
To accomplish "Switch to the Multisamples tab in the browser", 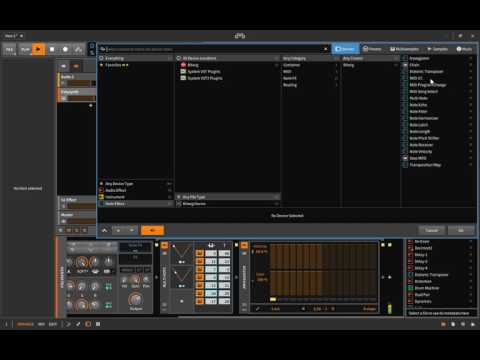I will pyautogui.click(x=404, y=49).
